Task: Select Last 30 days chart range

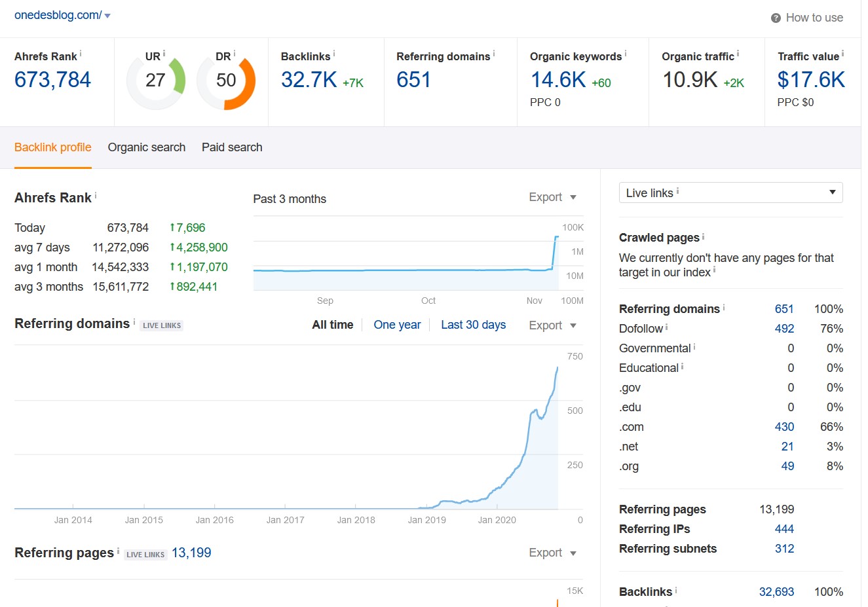Action: click(x=473, y=325)
